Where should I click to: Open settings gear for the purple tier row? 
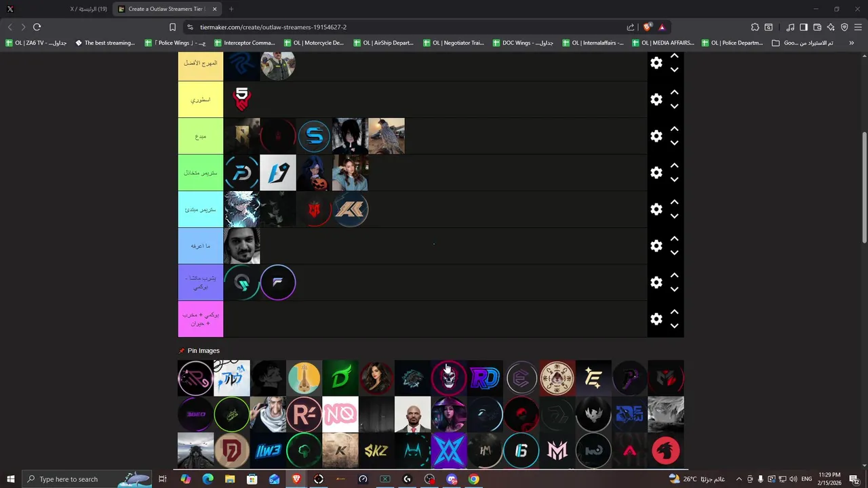[656, 282]
